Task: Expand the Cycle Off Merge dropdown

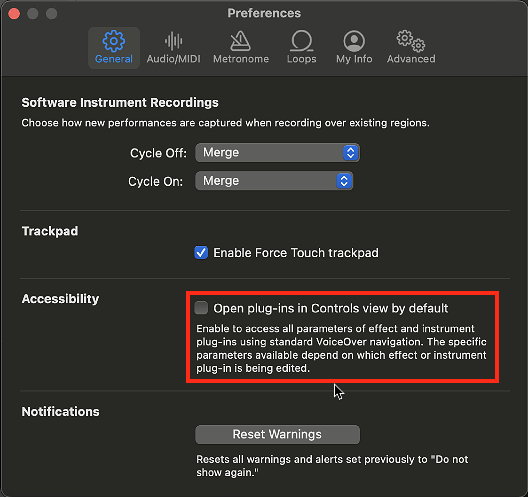Action: [x=277, y=153]
